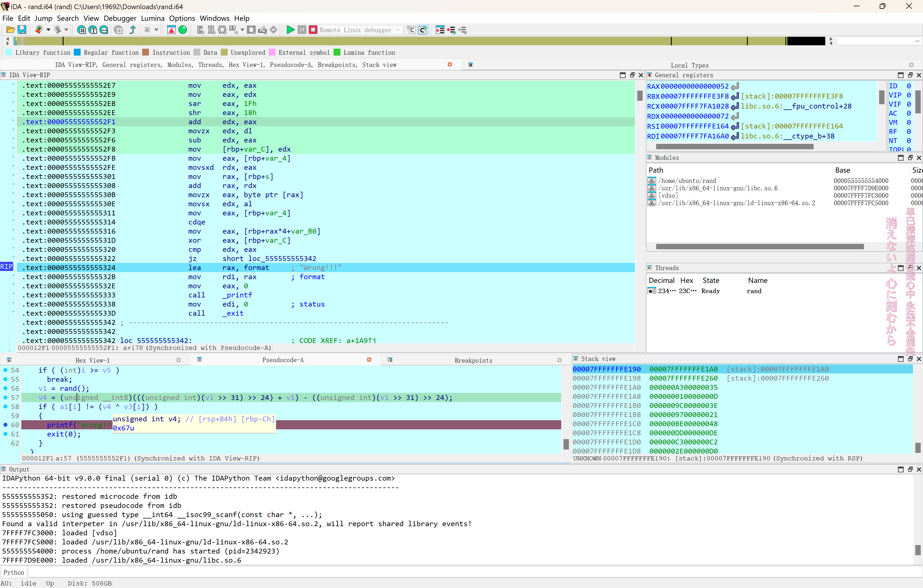Click the Open file folder icon
Viewport: 923px width, 588px height.
point(11,30)
